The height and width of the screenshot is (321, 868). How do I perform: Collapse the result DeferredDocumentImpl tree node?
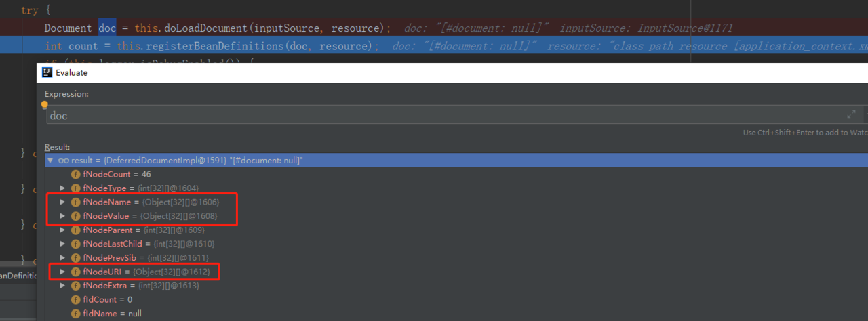coord(50,160)
